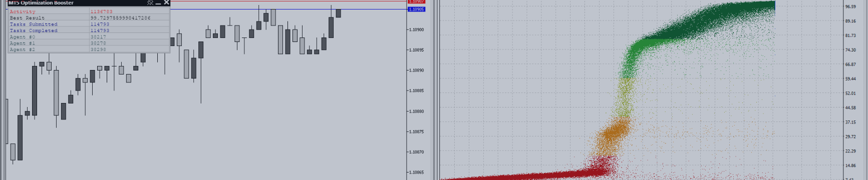Select the Agent #0 label
Viewport: 868px width, 180px height.
[23, 37]
